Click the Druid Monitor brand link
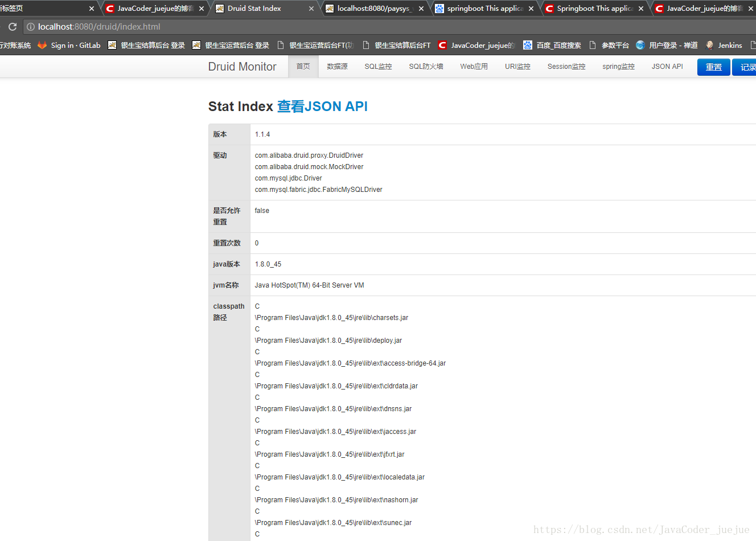This screenshot has width=756, height=541. pos(242,67)
